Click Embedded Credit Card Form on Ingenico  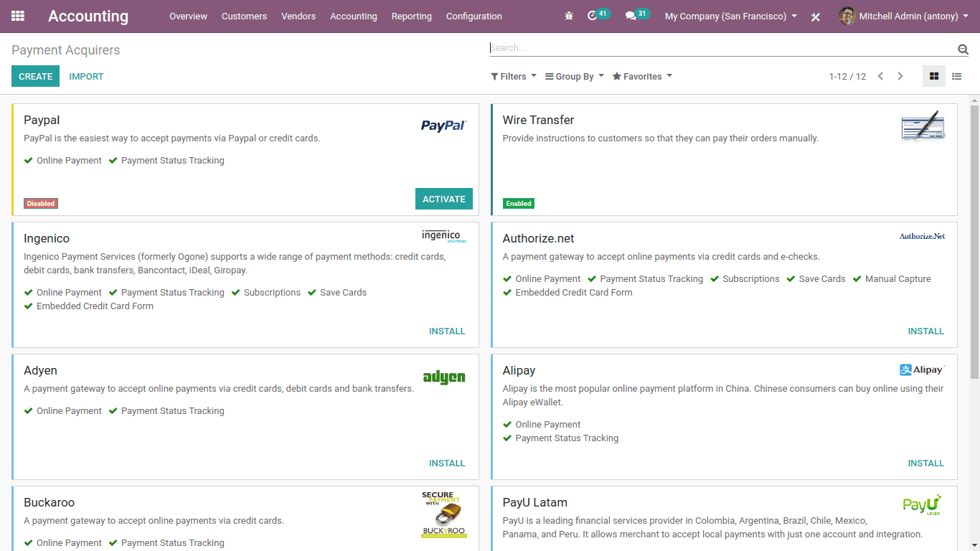pos(89,306)
